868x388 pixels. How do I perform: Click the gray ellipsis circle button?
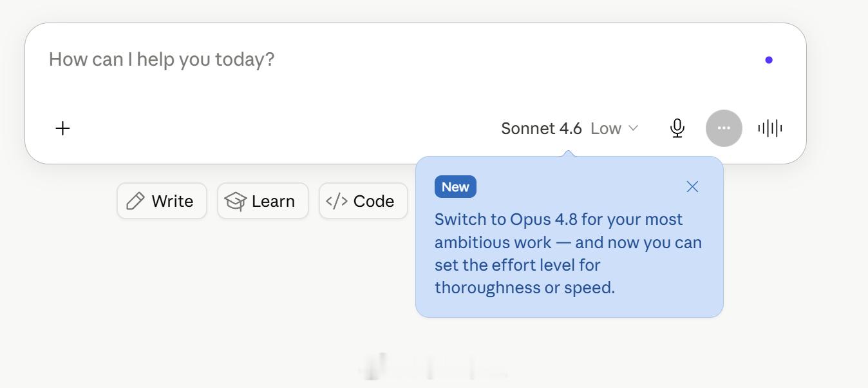coord(724,128)
